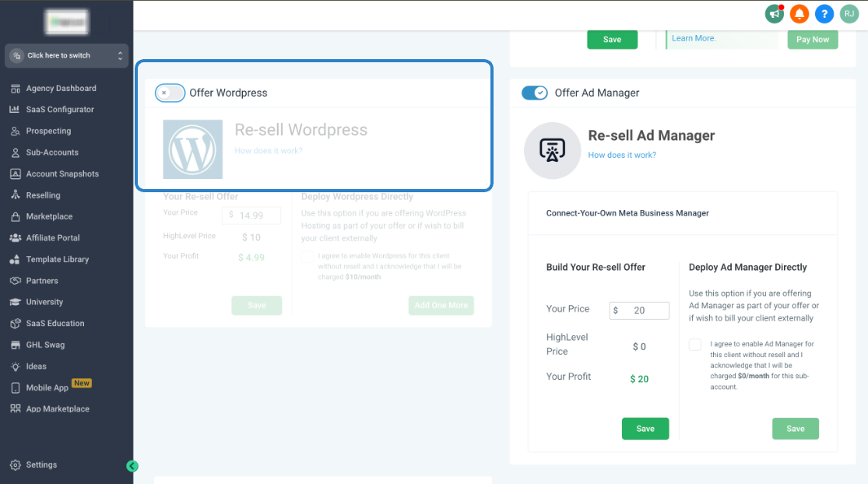This screenshot has height=484, width=868.
Task: Click the $ 20 profit value
Action: tap(639, 380)
